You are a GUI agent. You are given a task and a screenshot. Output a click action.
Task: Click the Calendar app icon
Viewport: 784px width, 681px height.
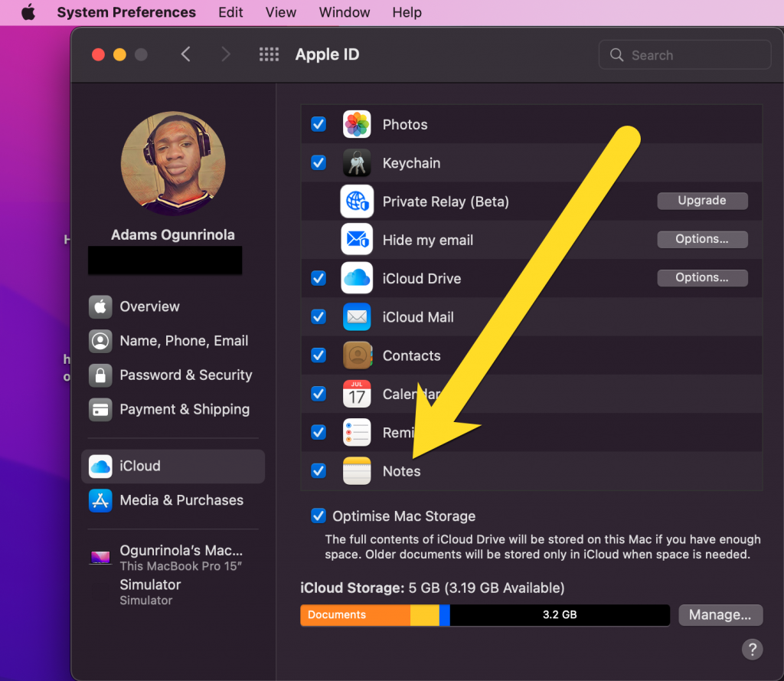[x=357, y=394]
